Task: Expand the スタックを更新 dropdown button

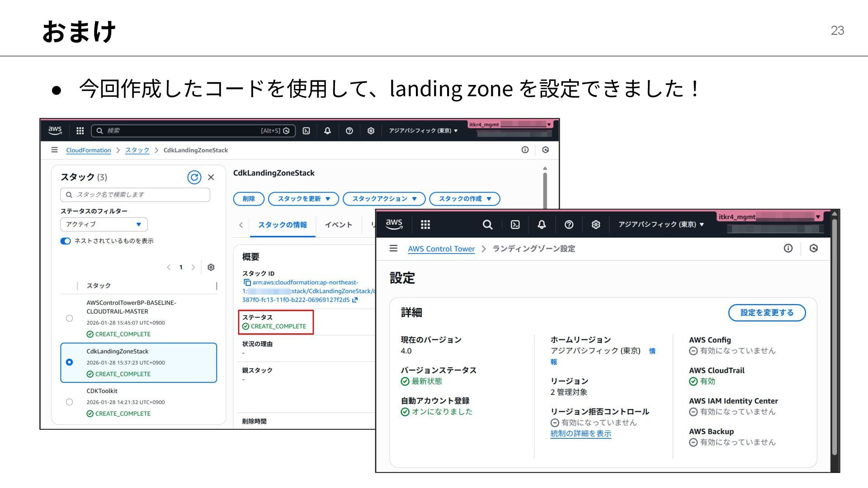Action: pyautogui.click(x=303, y=199)
